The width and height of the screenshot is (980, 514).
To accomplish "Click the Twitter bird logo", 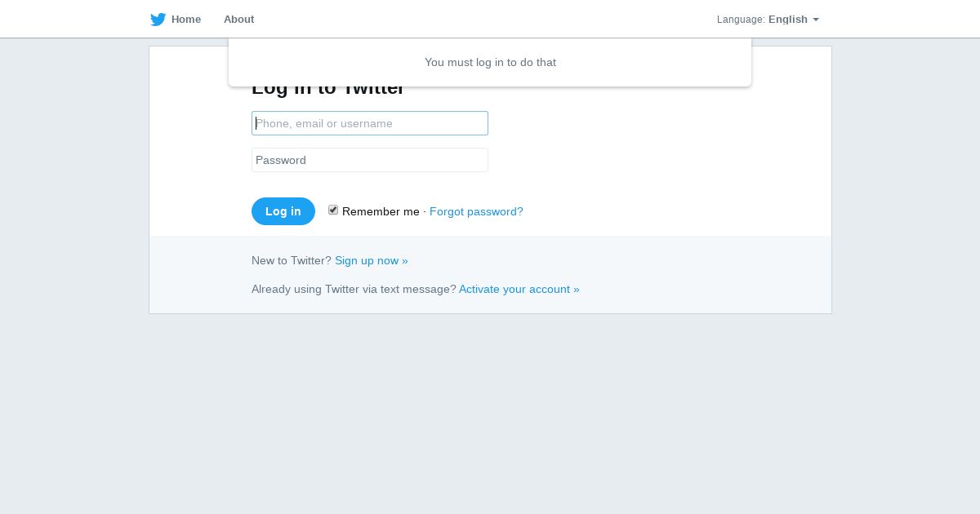I will coord(158,20).
